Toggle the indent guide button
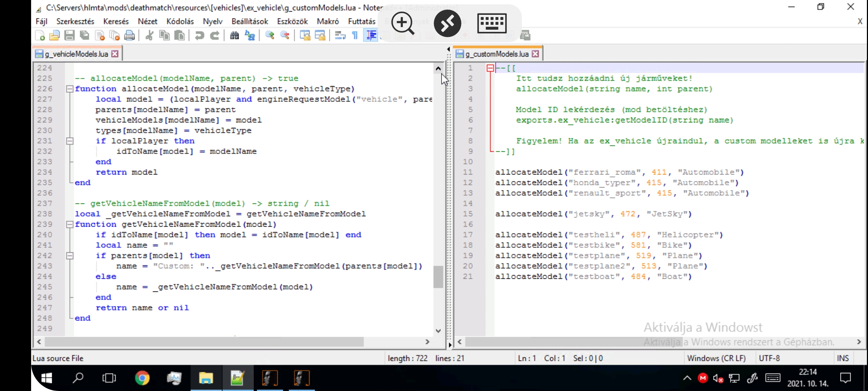The height and width of the screenshot is (391, 868). point(371,35)
